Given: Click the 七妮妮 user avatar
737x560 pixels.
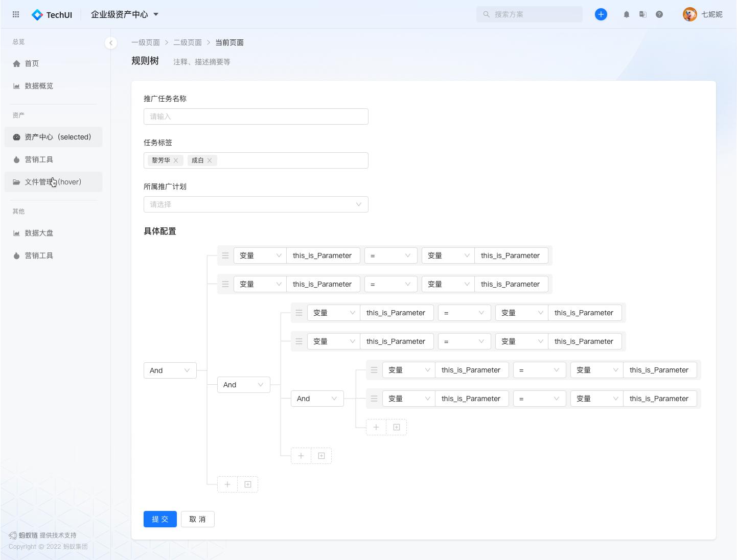Looking at the screenshot, I should (x=690, y=14).
